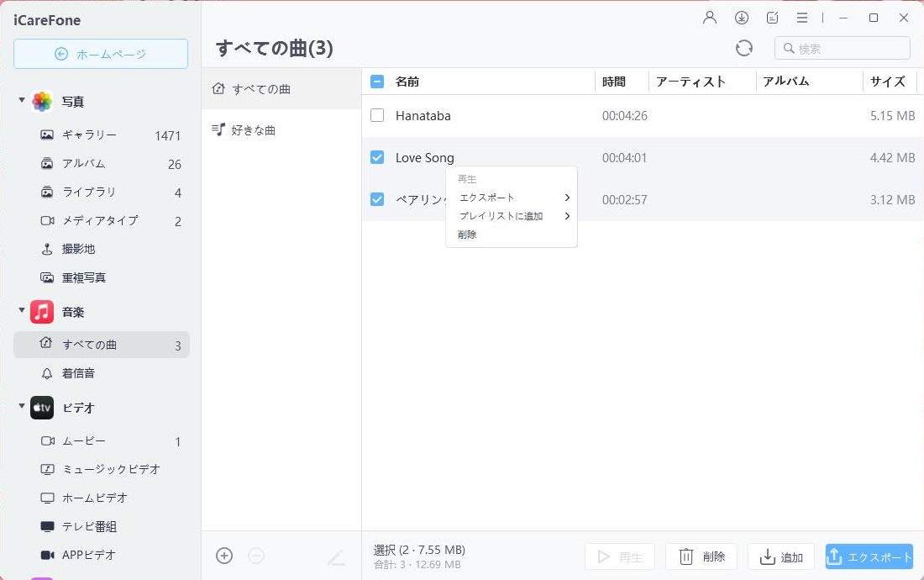
Task: Sort by サイズ column header
Action: (888, 82)
